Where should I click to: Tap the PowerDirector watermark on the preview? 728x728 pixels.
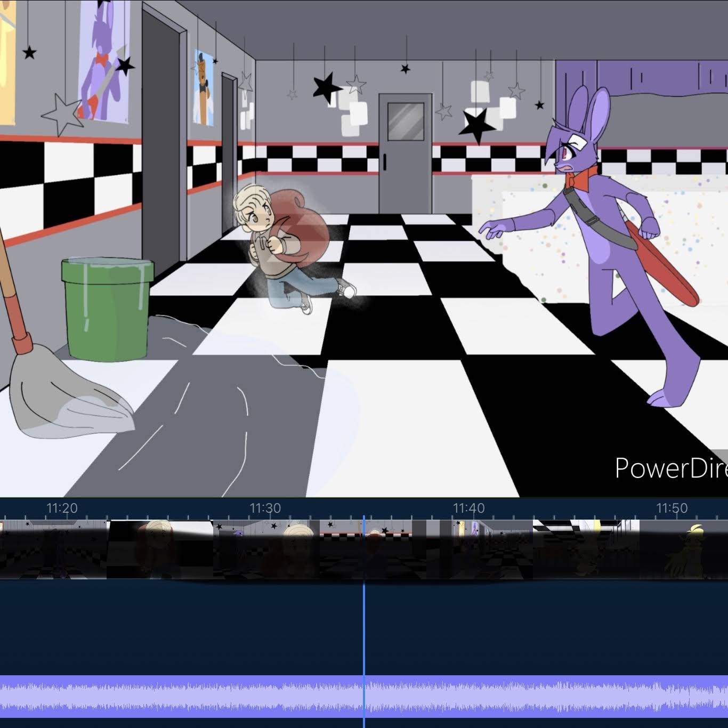[670, 468]
